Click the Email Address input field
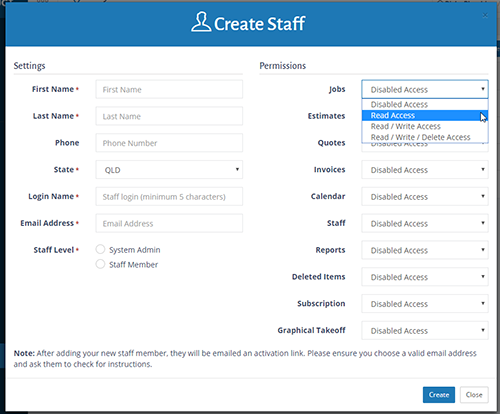 pos(169,223)
